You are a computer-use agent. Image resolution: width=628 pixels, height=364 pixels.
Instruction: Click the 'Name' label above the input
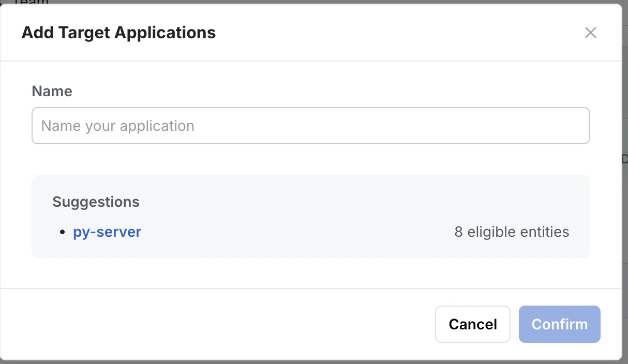(x=52, y=91)
